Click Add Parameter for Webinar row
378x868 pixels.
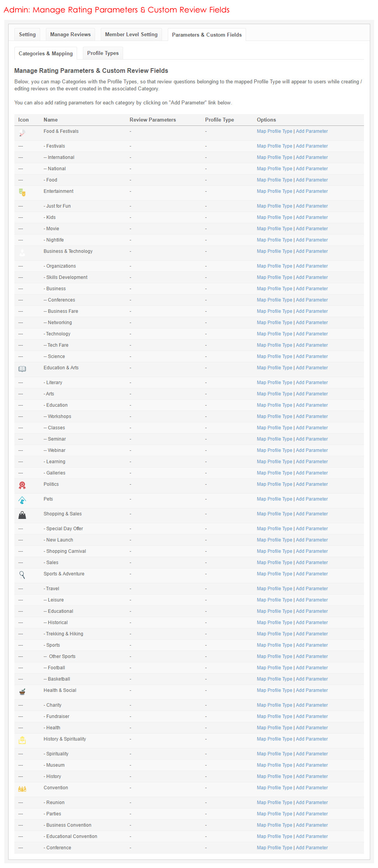(312, 450)
